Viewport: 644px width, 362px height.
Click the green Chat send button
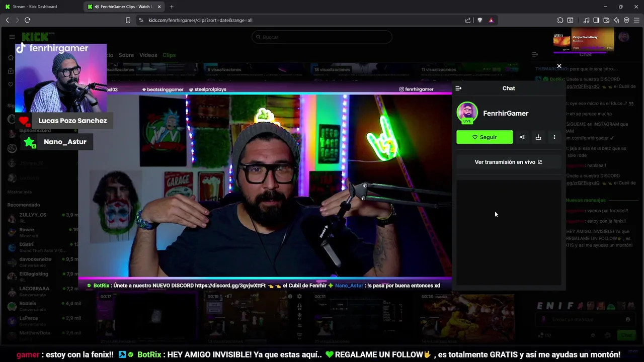click(x=626, y=335)
